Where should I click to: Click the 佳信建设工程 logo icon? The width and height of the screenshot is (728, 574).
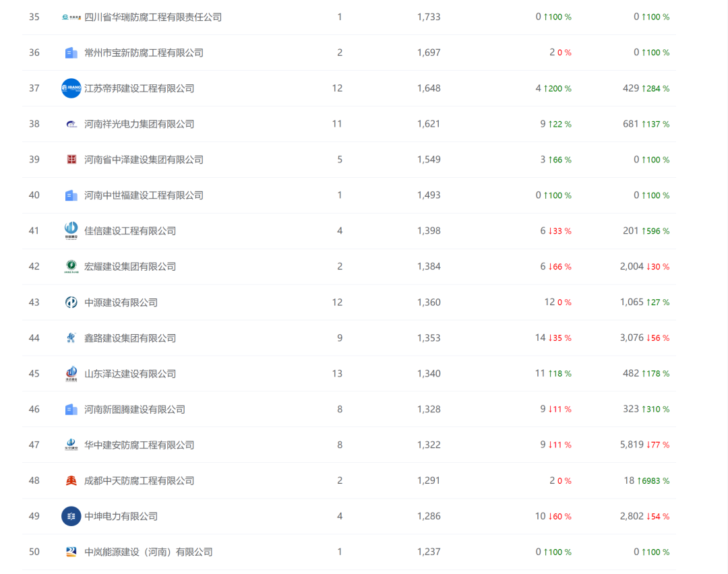[x=71, y=230]
